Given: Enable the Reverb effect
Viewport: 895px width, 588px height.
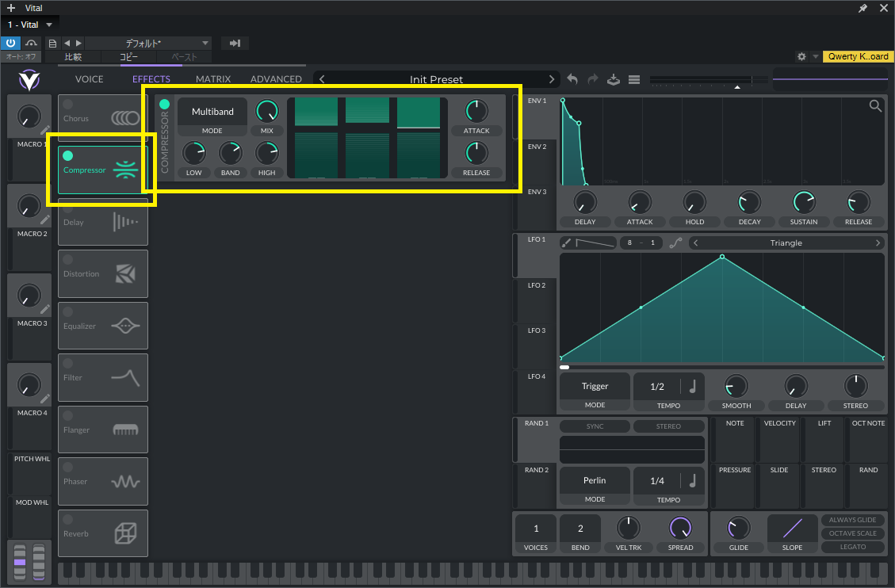Looking at the screenshot, I should pos(68,520).
